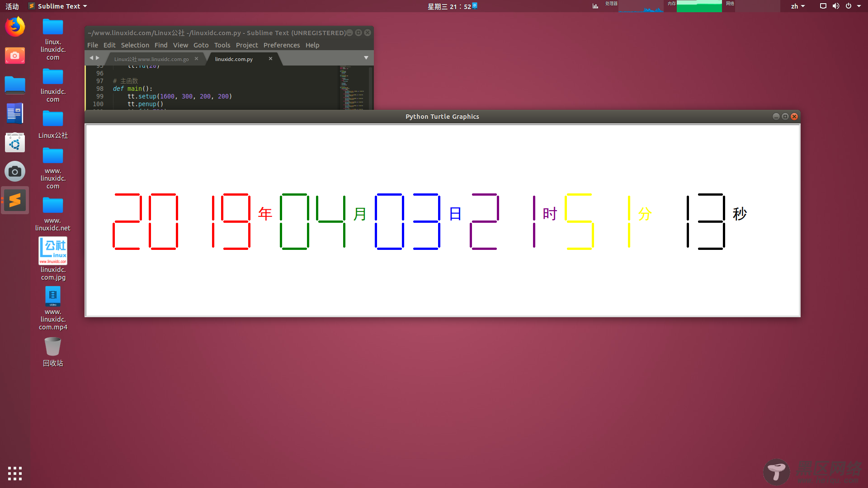Open the power icon in top bar

pyautogui.click(x=848, y=6)
